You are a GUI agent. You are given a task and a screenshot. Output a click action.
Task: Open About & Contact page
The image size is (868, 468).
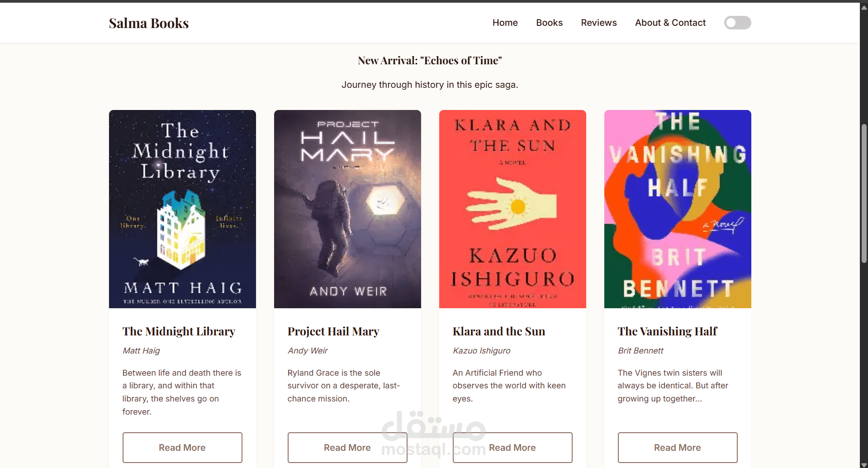point(670,23)
